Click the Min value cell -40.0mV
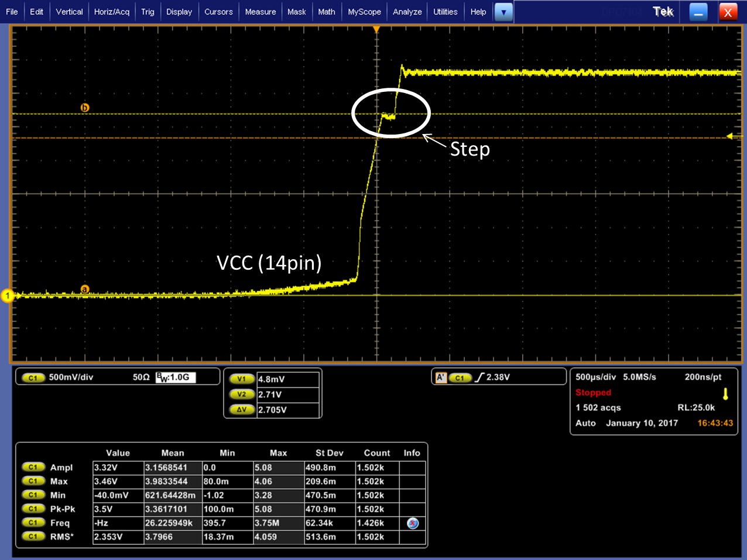This screenshot has width=747, height=560. [118, 495]
